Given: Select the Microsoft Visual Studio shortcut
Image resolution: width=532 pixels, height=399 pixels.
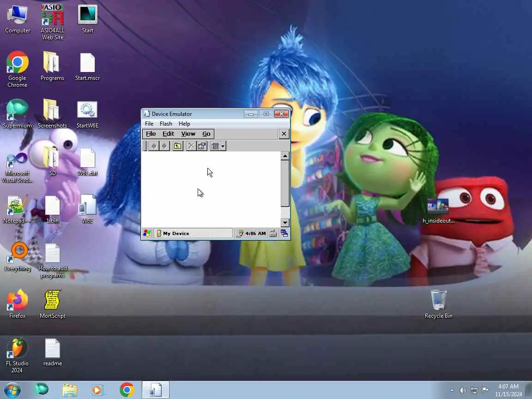Looking at the screenshot, I should [x=17, y=166].
